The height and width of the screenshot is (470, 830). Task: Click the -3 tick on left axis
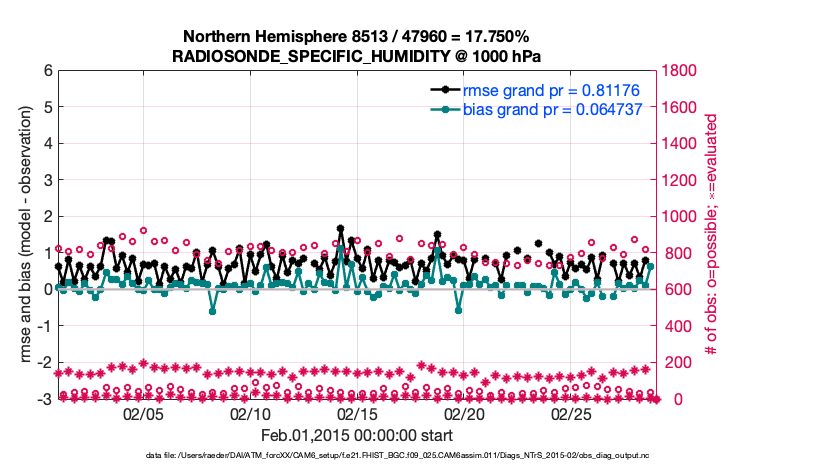[x=45, y=399]
